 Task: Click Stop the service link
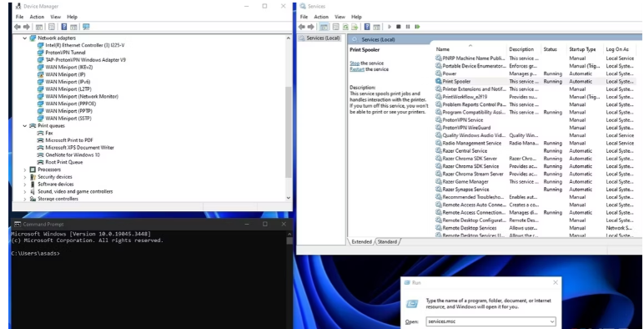[355, 63]
